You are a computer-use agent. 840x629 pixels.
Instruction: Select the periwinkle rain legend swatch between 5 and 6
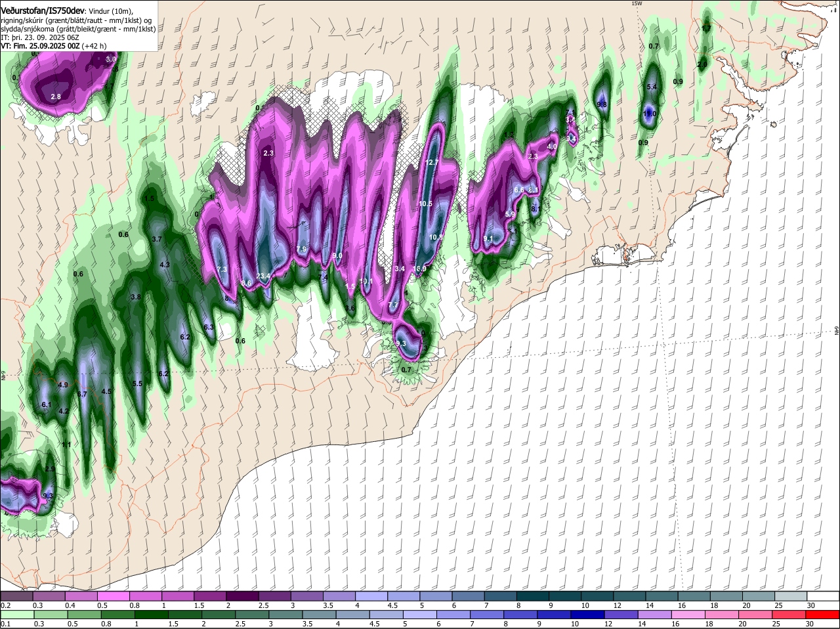click(x=421, y=615)
